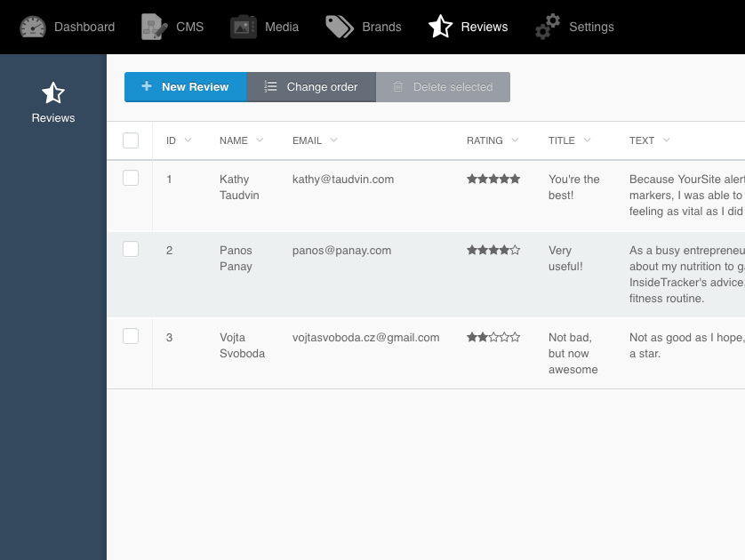Check the box for Kathy Taudvin's review

click(x=131, y=178)
